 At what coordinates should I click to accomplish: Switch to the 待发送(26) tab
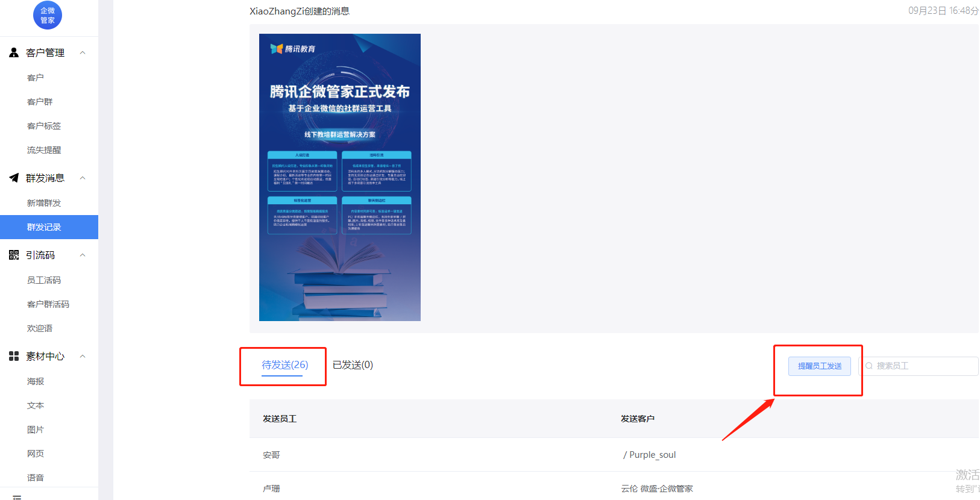point(285,365)
